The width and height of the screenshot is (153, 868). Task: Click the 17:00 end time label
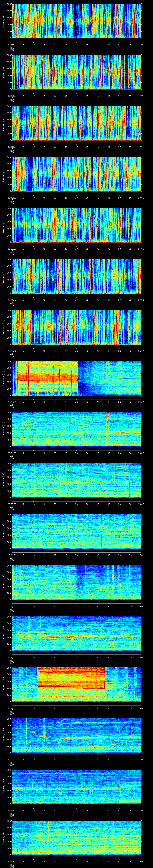pyautogui.click(x=141, y=44)
